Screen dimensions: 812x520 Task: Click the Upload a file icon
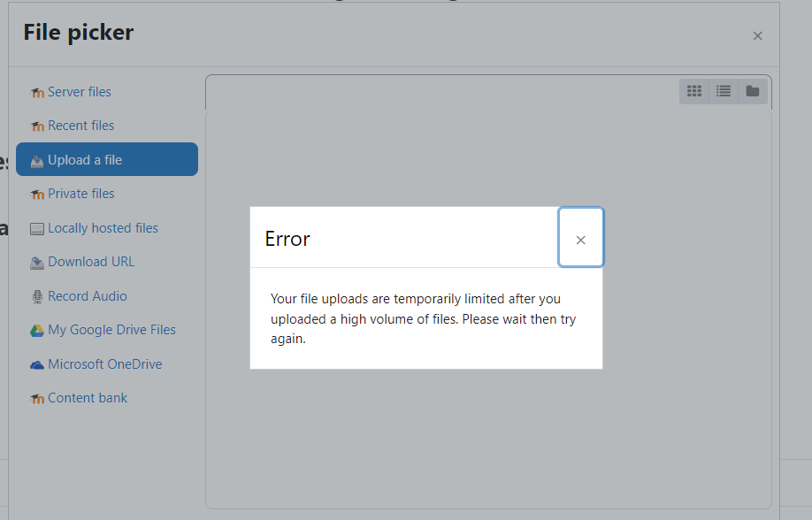pyautogui.click(x=37, y=161)
